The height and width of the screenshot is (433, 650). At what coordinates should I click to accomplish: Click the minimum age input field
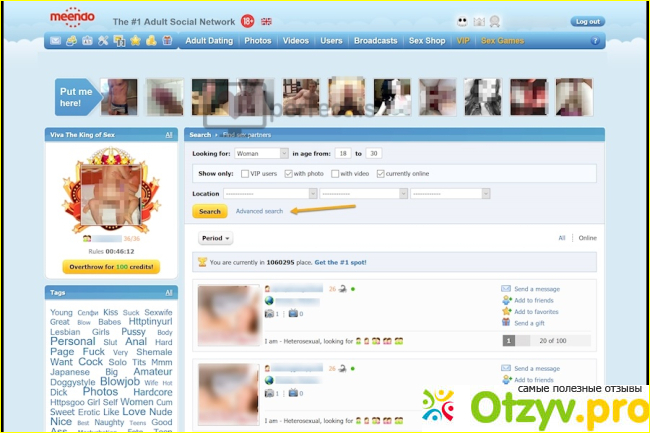coord(343,153)
